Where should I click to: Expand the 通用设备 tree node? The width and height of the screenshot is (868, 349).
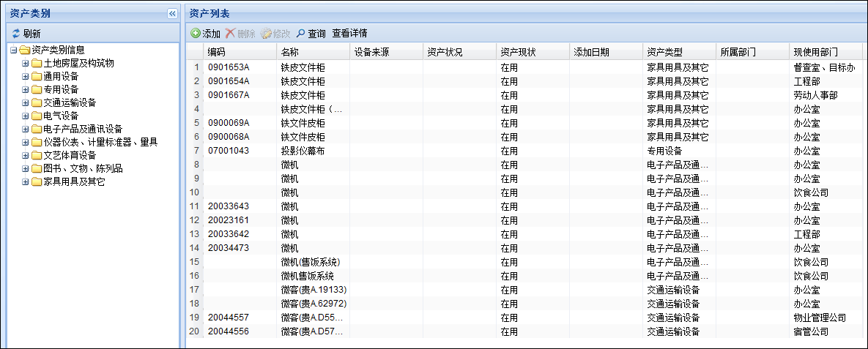pos(25,76)
